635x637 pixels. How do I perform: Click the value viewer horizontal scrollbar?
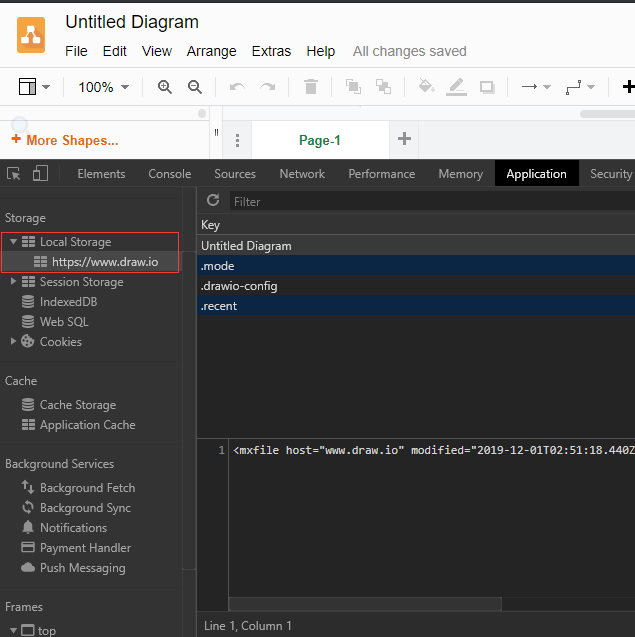point(365,604)
